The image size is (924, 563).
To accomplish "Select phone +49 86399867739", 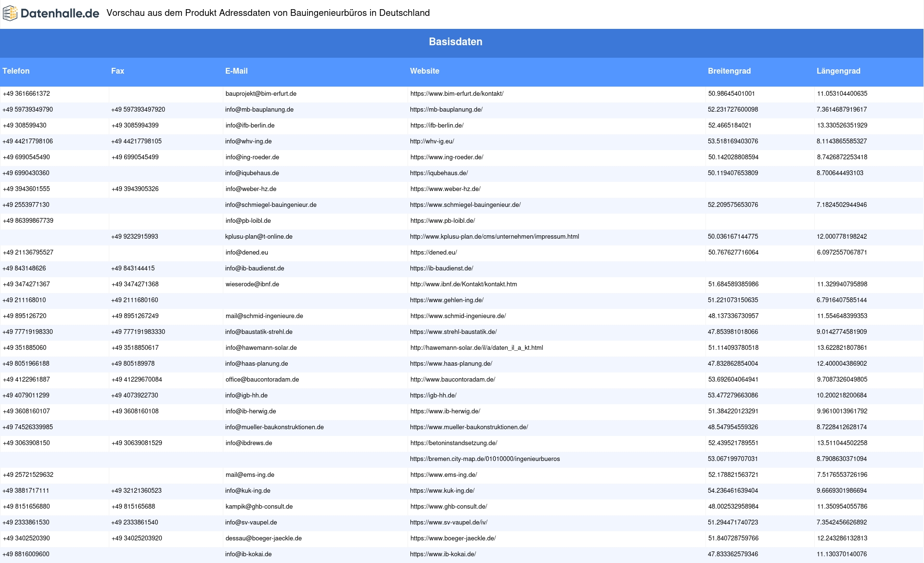I will coord(28,221).
